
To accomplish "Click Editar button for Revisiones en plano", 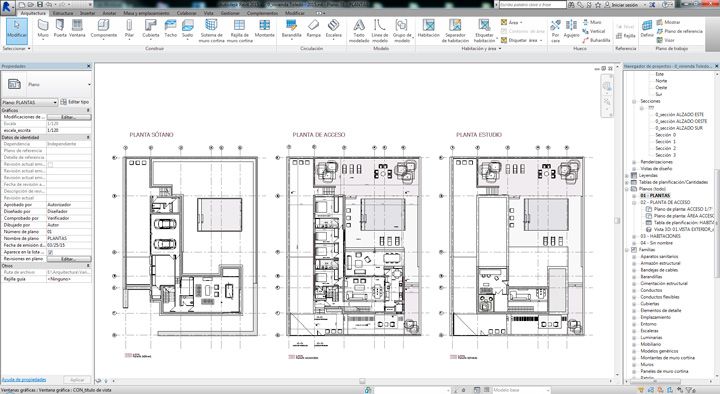I will coord(69,259).
